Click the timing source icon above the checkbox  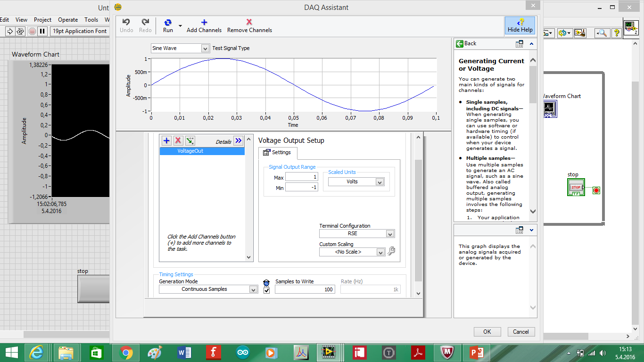[266, 283]
